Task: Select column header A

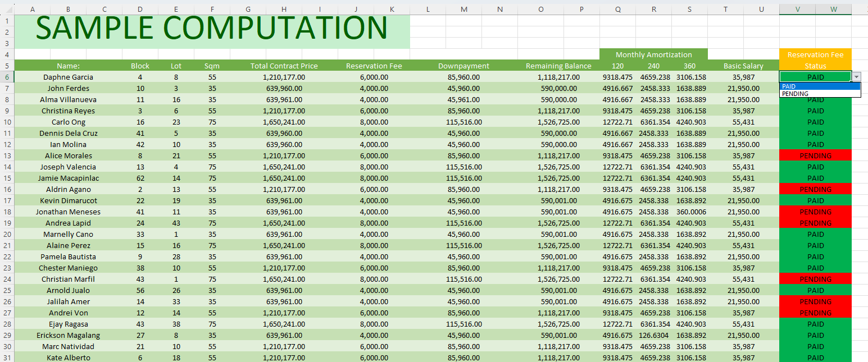Action: tap(32, 10)
